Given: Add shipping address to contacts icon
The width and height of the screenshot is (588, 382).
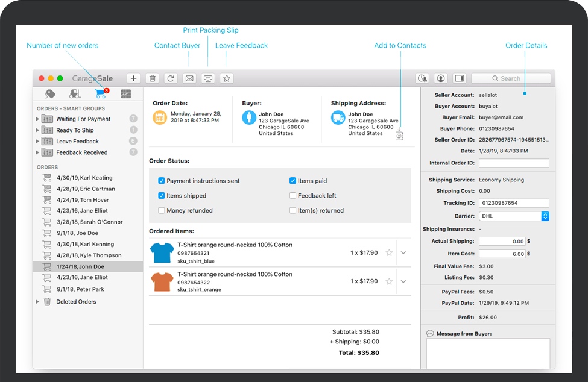Looking at the screenshot, I should pyautogui.click(x=399, y=136).
